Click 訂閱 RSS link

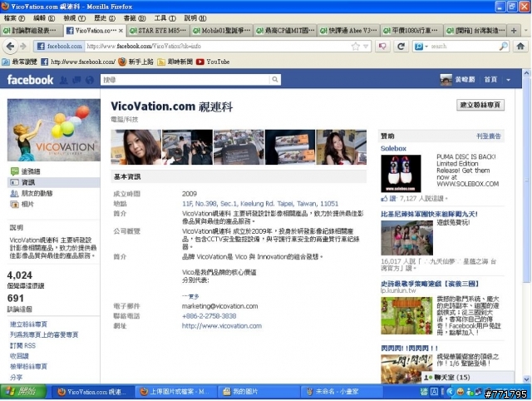click(x=22, y=345)
